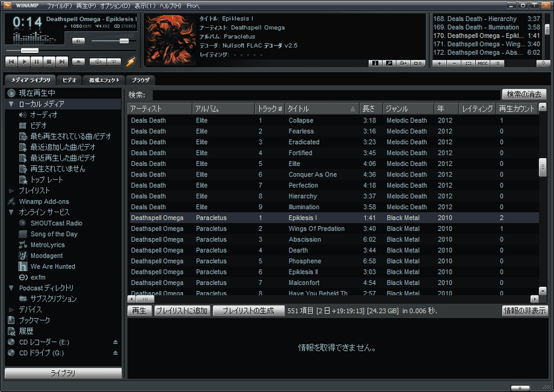The image size is (554, 392).
Task: Click the プレイリストの生成 button
Action: click(x=249, y=311)
